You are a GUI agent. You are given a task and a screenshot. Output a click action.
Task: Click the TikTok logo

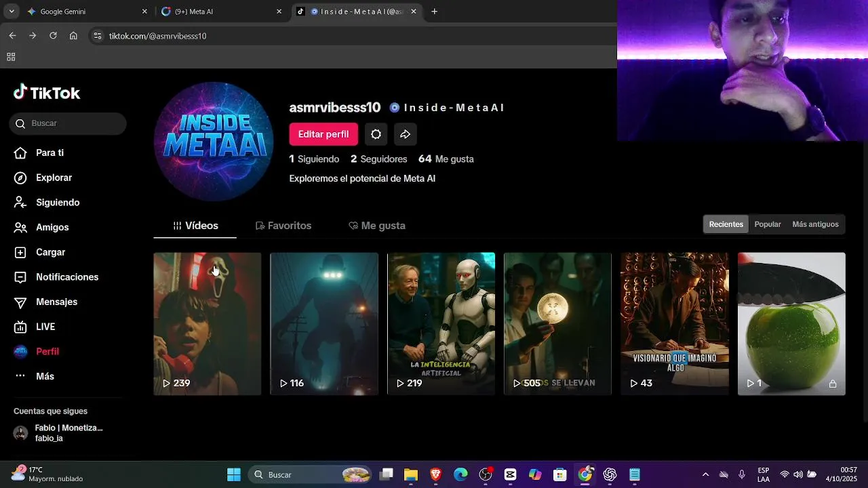(x=47, y=93)
